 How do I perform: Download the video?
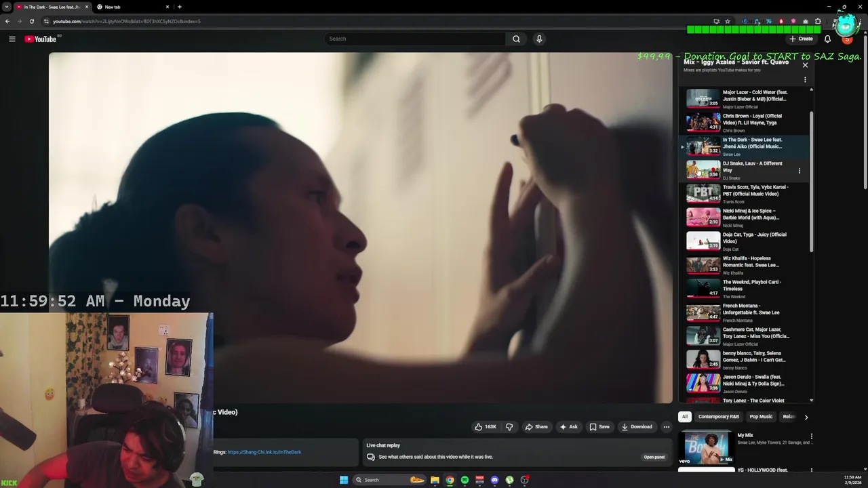click(637, 427)
